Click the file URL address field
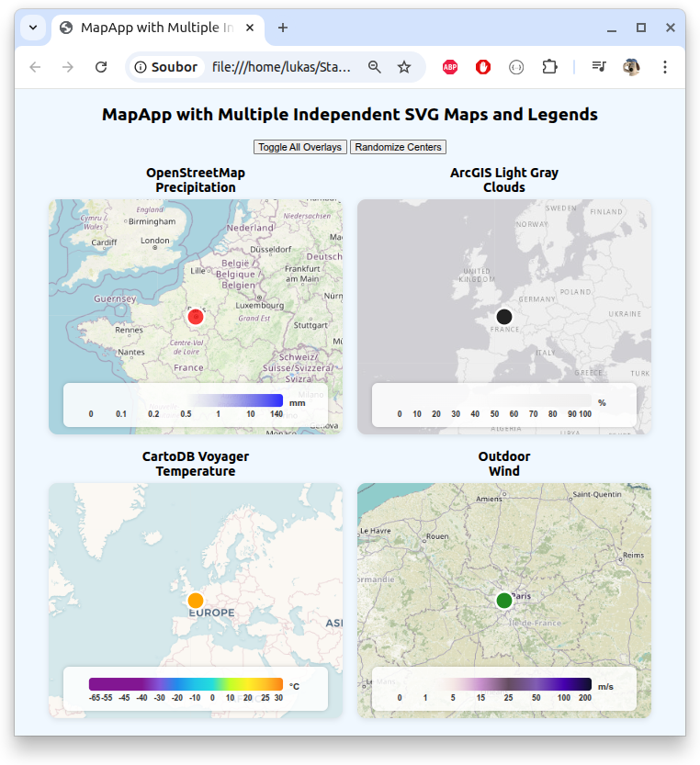 coord(282,67)
